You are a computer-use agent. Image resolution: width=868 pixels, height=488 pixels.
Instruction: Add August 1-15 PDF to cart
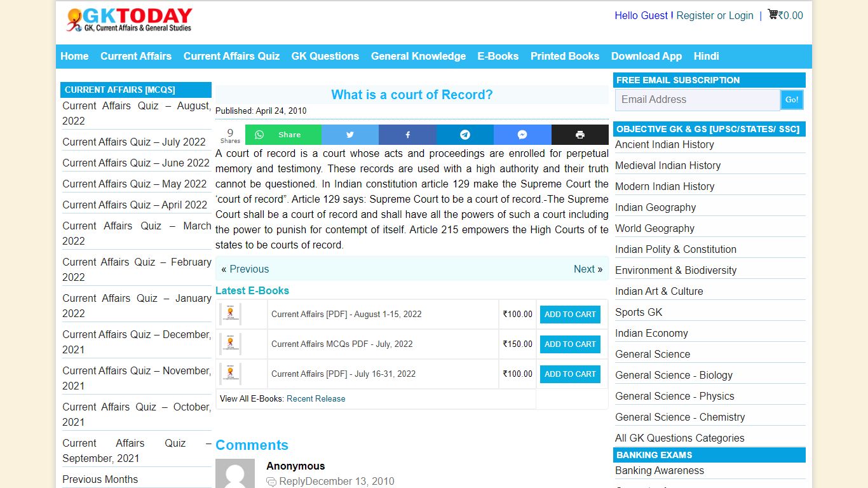(570, 314)
